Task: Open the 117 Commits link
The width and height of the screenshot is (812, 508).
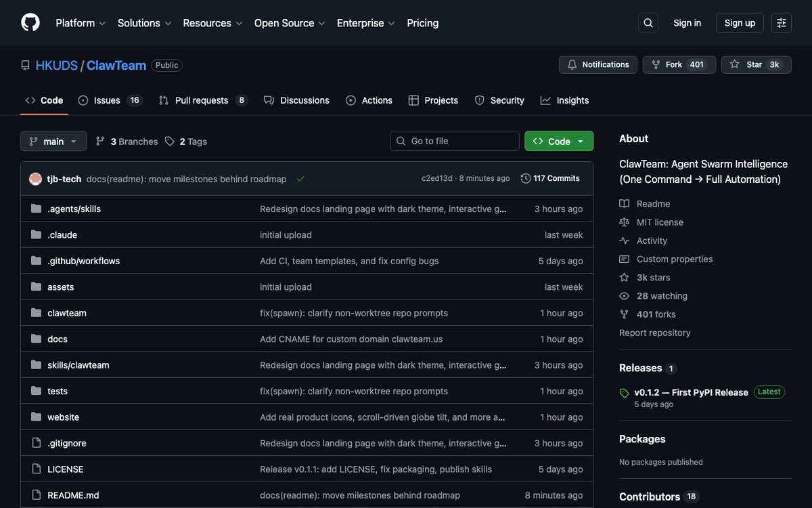Action: tap(550, 179)
